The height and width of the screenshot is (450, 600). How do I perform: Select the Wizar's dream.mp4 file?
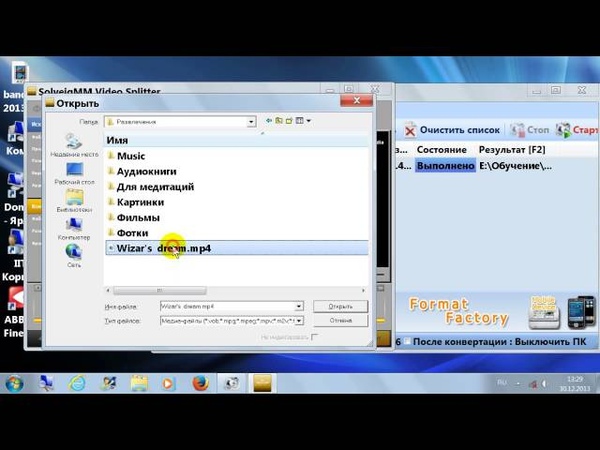tap(164, 248)
